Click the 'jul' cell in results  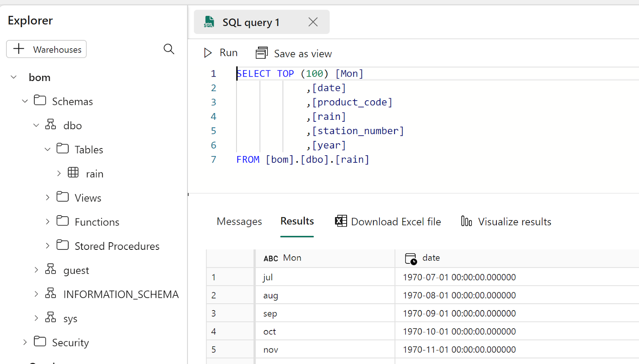pos(325,277)
